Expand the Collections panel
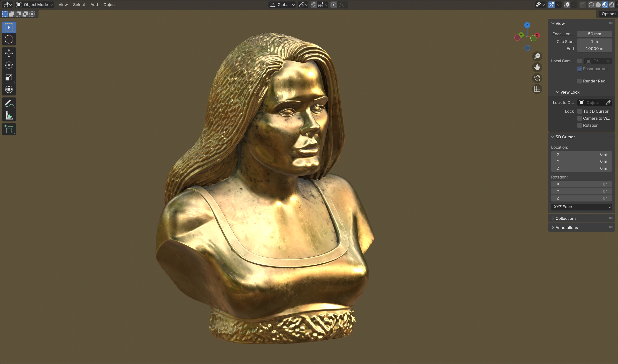 [x=566, y=218]
